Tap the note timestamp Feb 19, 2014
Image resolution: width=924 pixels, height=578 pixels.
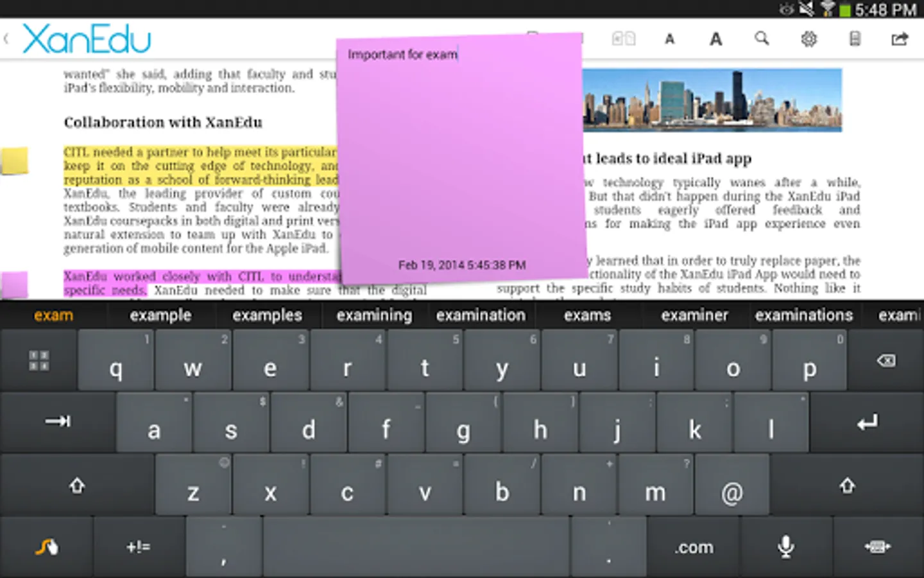point(462,265)
